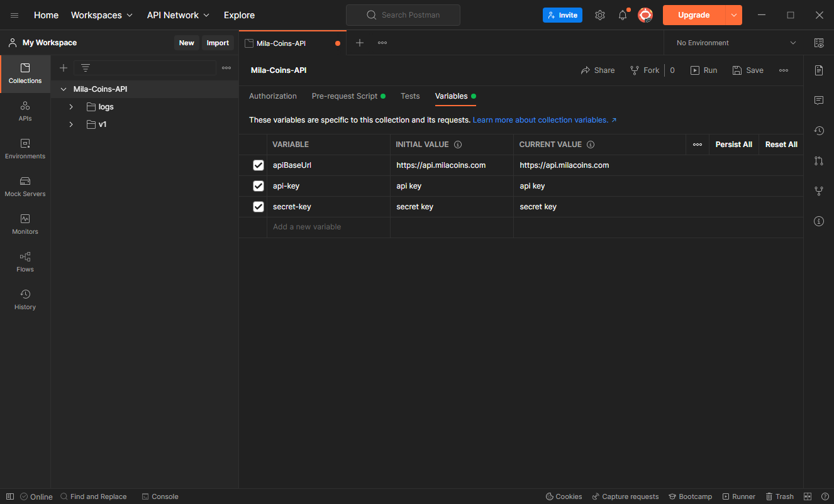Open the help icon in status bar

coord(825,496)
